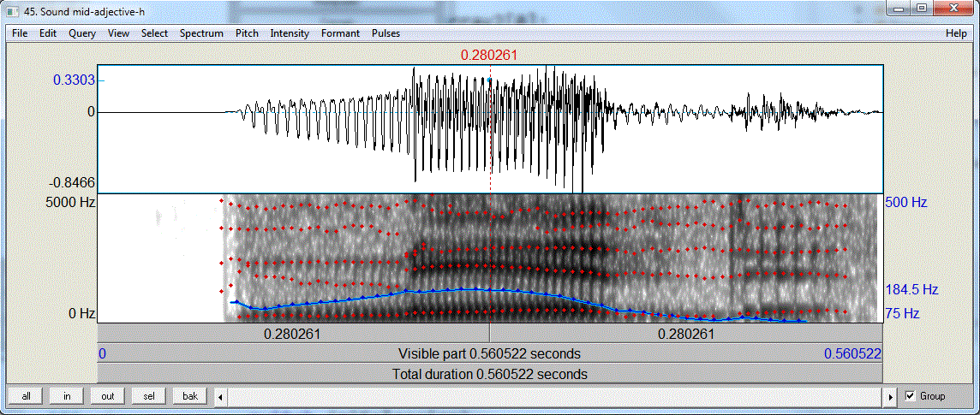Screen dimensions: 980x415
Task: Open the Formant menu
Action: click(x=340, y=33)
